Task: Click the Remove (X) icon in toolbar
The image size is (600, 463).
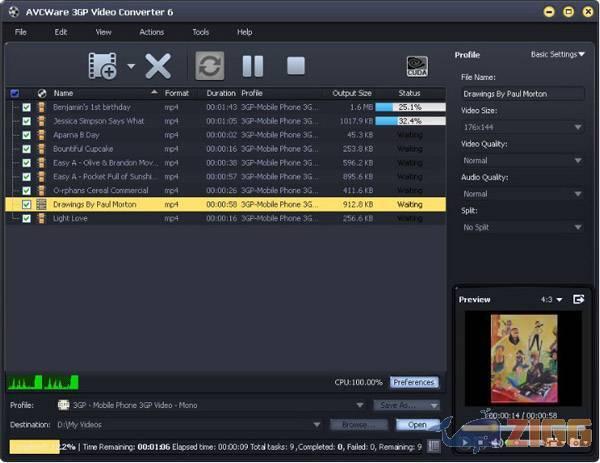Action: click(158, 66)
